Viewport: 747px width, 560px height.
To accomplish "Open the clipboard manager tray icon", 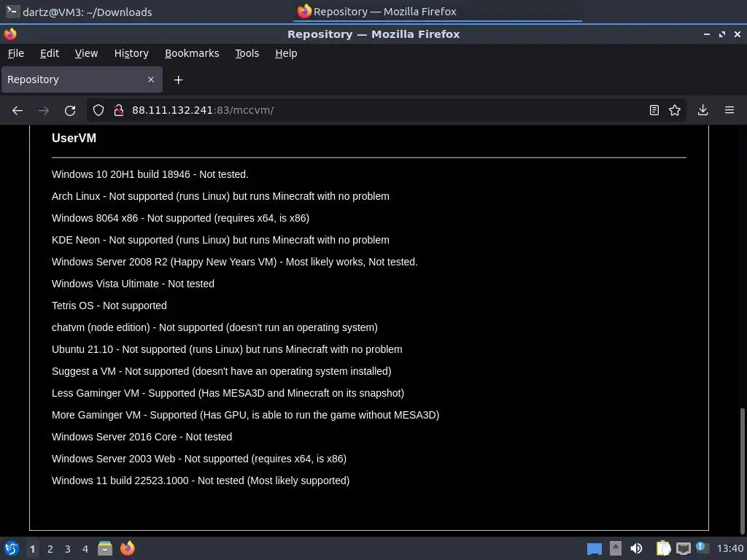I will pos(663,548).
